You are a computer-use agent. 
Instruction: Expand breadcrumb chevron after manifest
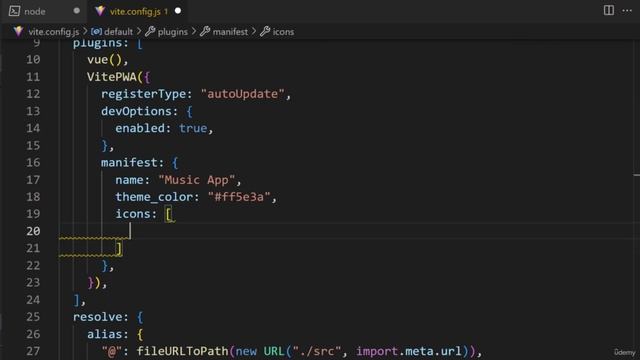(x=254, y=31)
